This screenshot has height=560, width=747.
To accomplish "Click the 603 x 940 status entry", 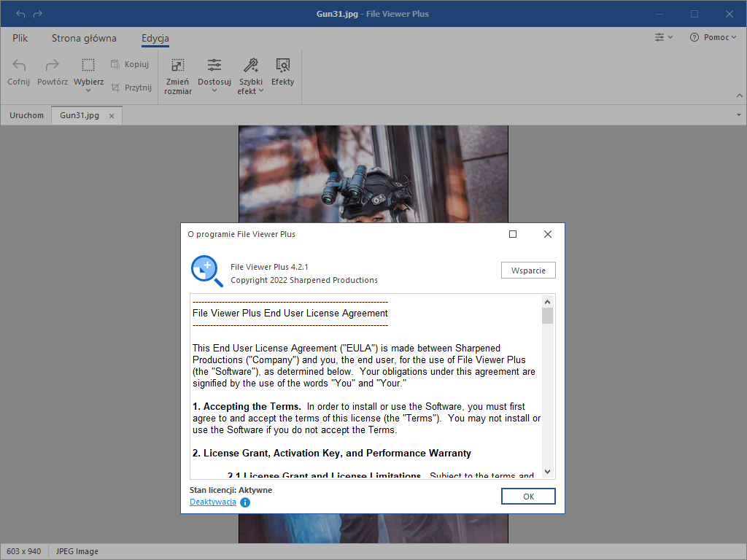I will point(24,551).
